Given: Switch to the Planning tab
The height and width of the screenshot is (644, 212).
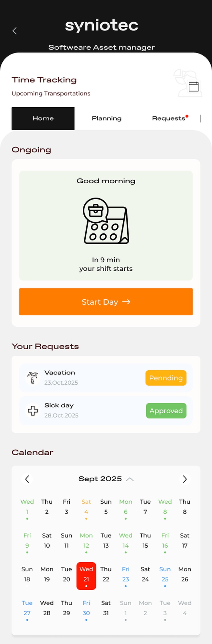Looking at the screenshot, I should point(106,118).
